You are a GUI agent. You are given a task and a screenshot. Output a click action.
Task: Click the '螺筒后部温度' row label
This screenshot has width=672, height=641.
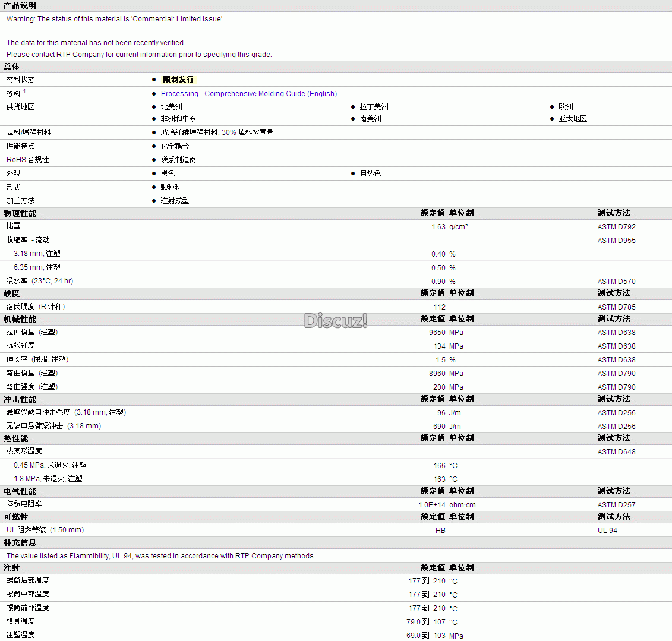(27, 580)
